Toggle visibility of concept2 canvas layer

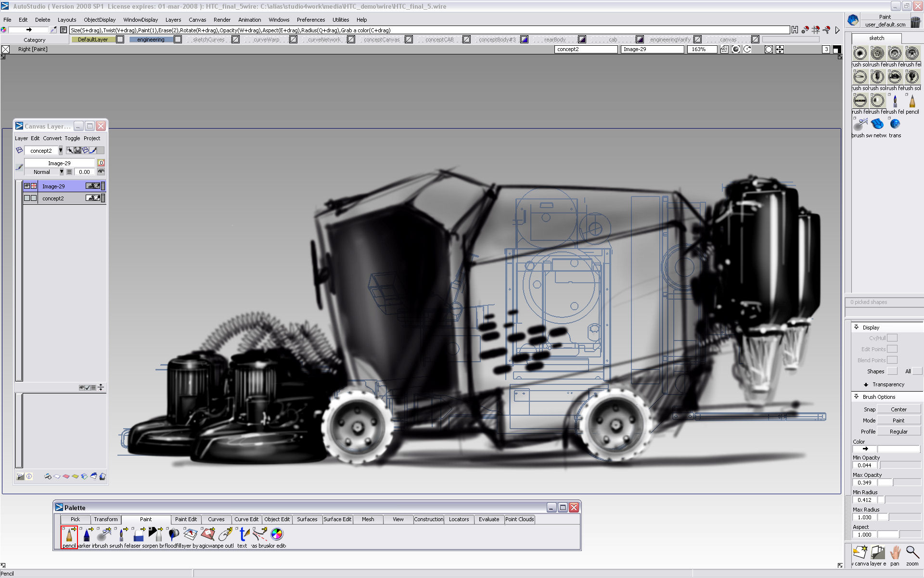[x=27, y=198]
